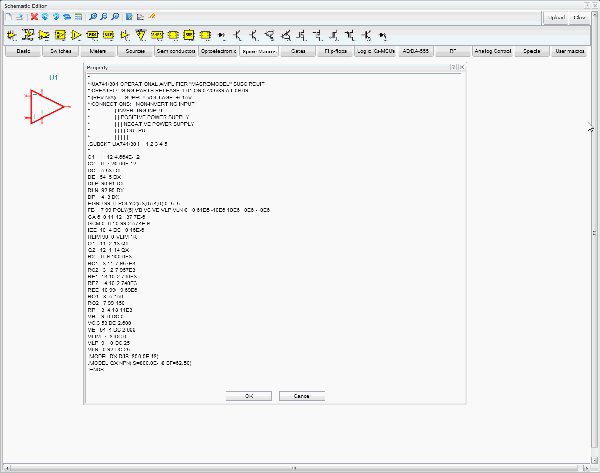
Task: Pick the tall yellow IC chip icon
Action: coord(189,35)
